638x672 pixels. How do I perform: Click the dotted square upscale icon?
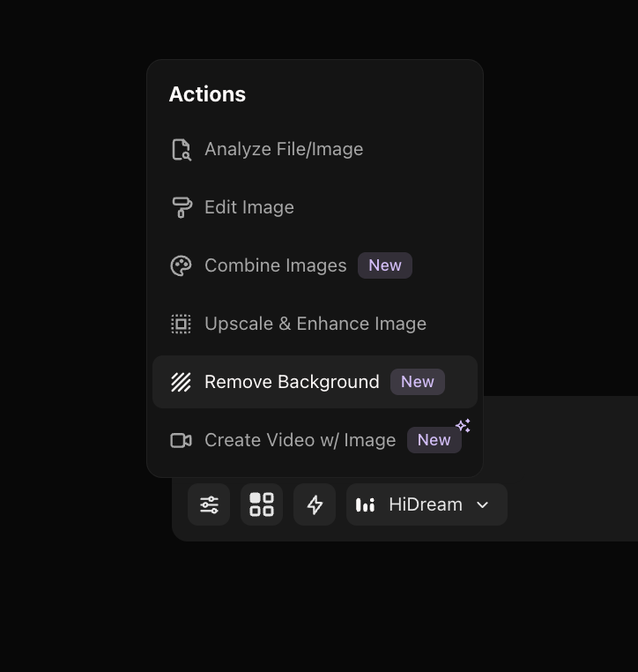click(182, 324)
